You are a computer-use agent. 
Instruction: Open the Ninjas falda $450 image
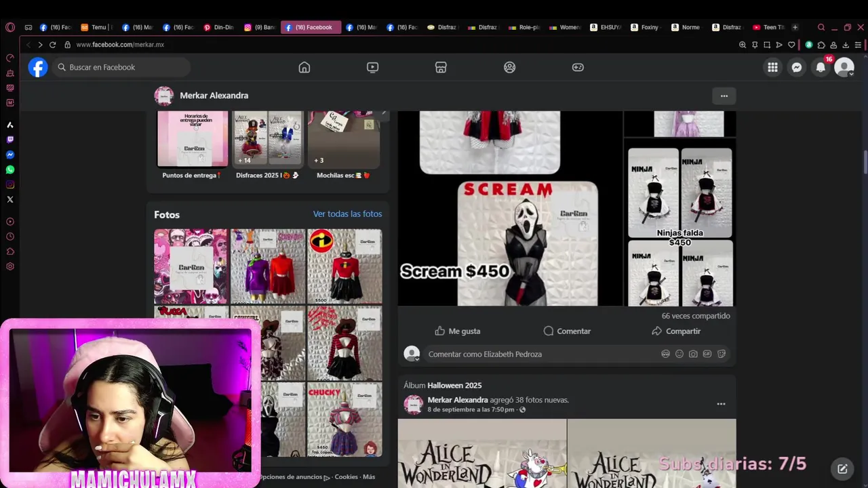tap(679, 222)
